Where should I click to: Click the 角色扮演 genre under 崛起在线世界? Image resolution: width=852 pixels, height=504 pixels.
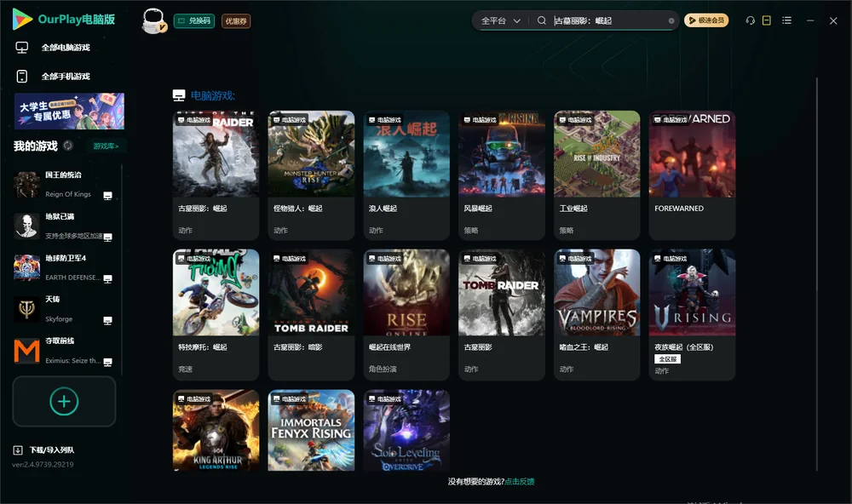point(383,369)
